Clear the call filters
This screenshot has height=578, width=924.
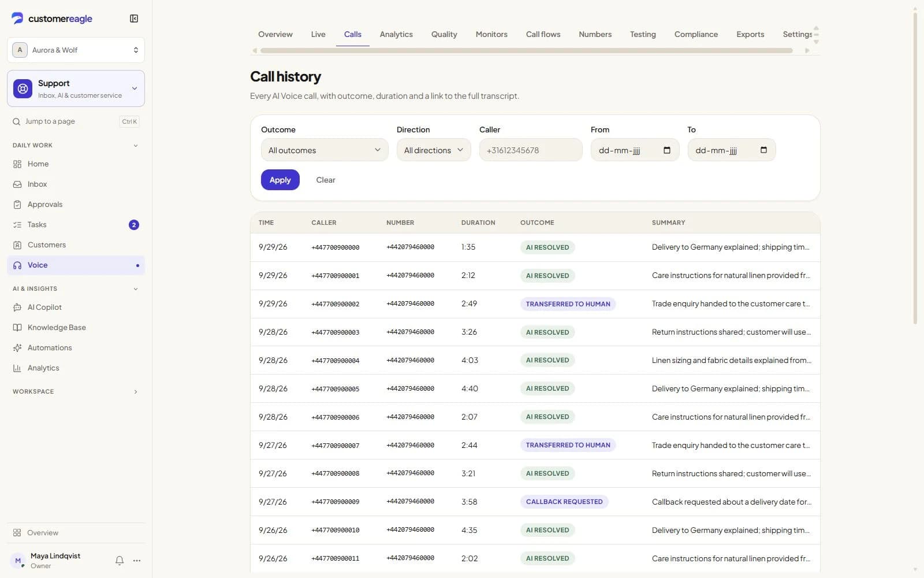(x=326, y=180)
